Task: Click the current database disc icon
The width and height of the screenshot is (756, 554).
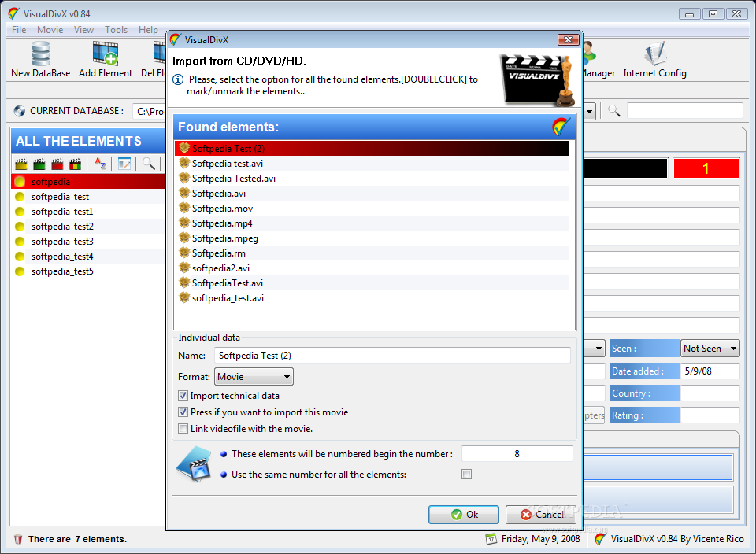Action: tap(19, 111)
